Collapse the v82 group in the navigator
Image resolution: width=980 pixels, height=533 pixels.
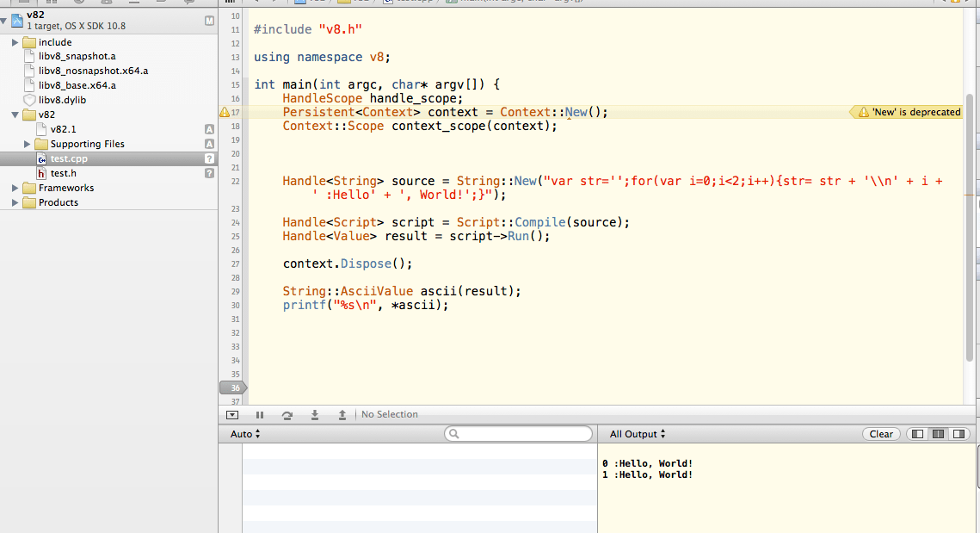14,114
